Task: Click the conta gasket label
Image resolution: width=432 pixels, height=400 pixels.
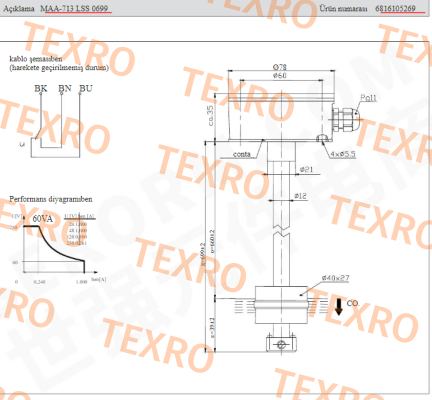Action: [242, 154]
